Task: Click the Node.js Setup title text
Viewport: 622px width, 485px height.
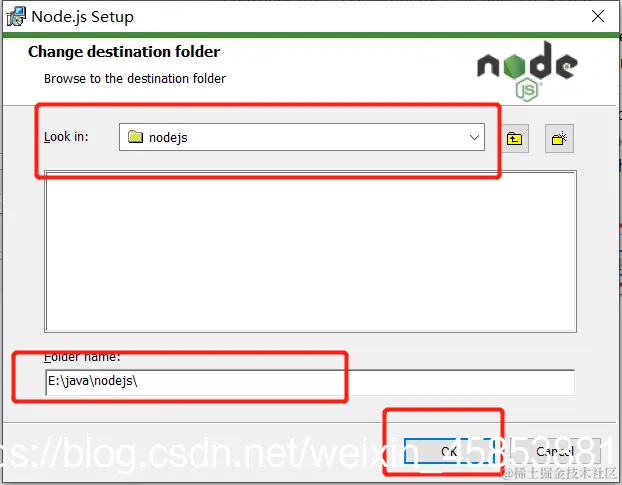Action: (83, 17)
